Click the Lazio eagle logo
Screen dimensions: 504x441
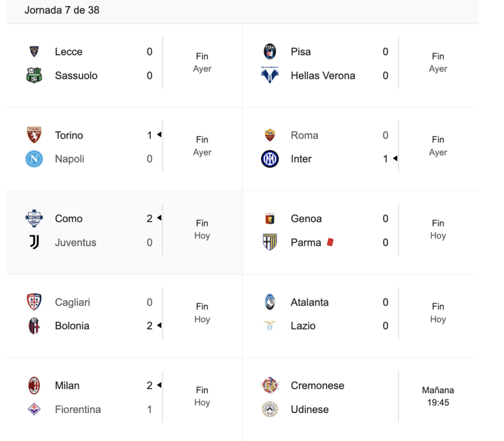(270, 326)
